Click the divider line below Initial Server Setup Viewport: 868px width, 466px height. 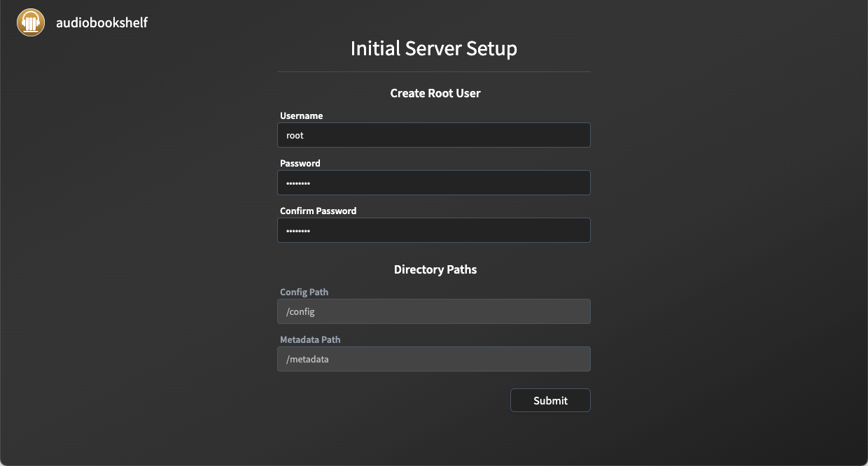(x=433, y=71)
